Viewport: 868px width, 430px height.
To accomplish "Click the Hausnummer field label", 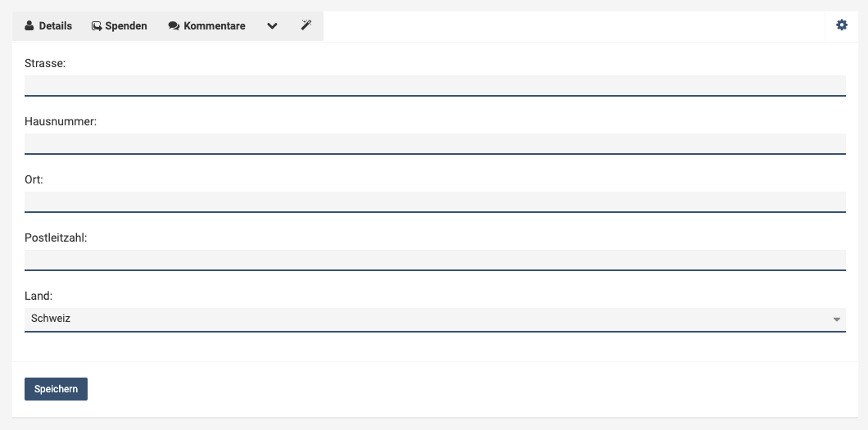I will [x=61, y=122].
